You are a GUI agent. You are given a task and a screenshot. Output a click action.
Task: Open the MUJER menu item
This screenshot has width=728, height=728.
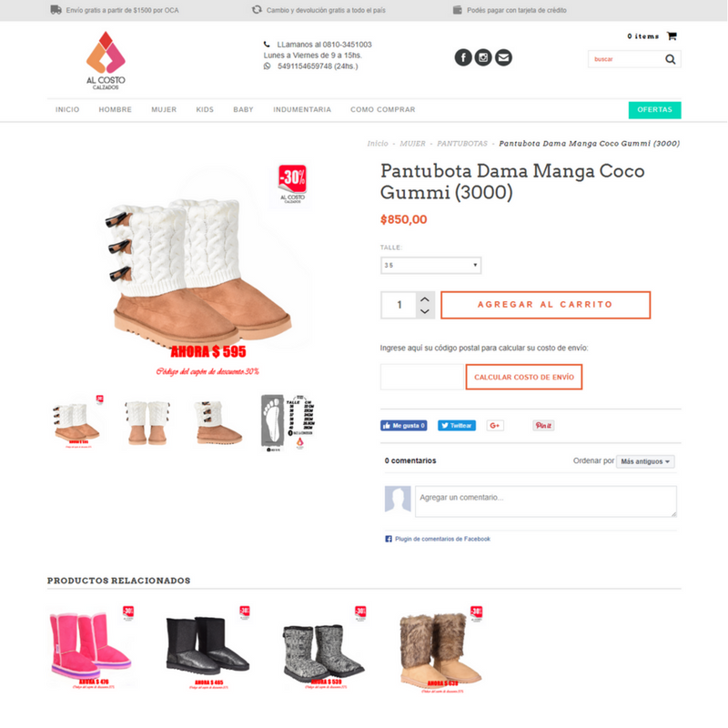tap(164, 109)
